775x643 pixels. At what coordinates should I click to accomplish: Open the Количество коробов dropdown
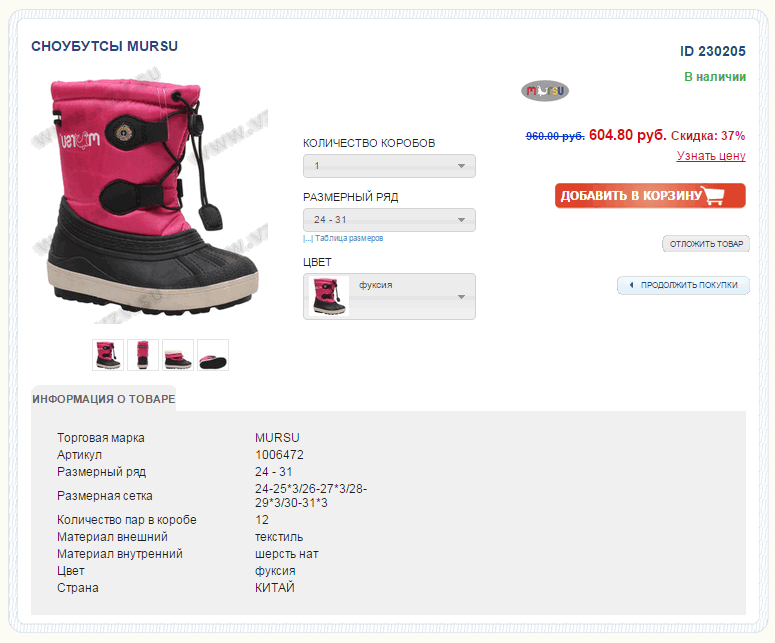coord(389,166)
